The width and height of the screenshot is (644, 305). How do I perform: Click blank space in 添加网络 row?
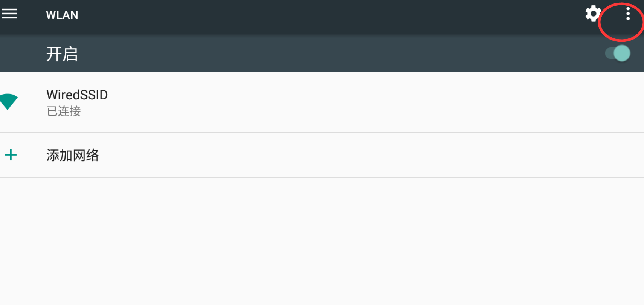pyautogui.click(x=339, y=155)
